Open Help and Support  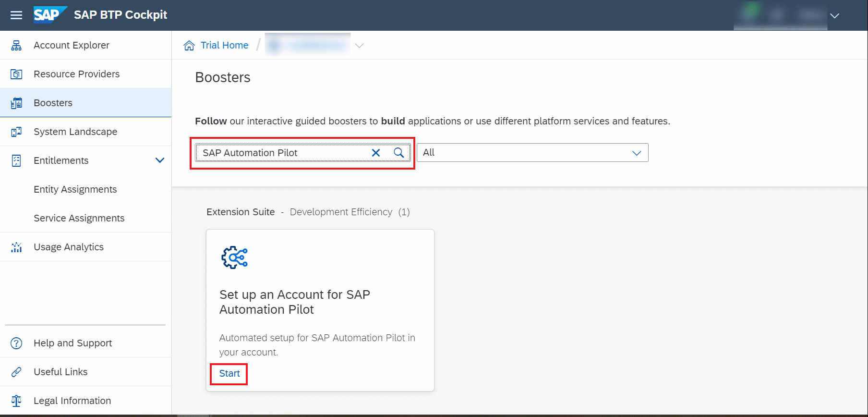pyautogui.click(x=73, y=343)
